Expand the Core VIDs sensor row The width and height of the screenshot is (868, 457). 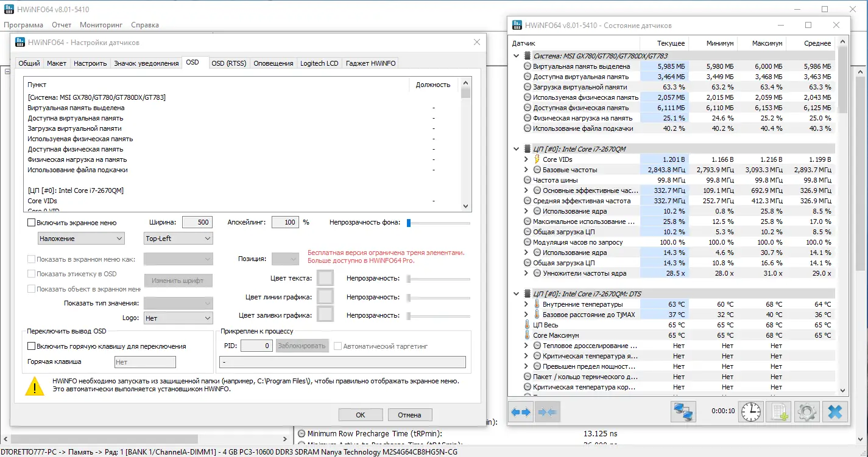coord(526,159)
